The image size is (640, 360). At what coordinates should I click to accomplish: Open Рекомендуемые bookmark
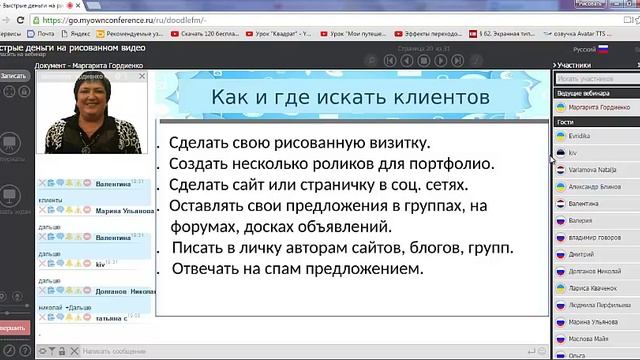click(x=130, y=34)
